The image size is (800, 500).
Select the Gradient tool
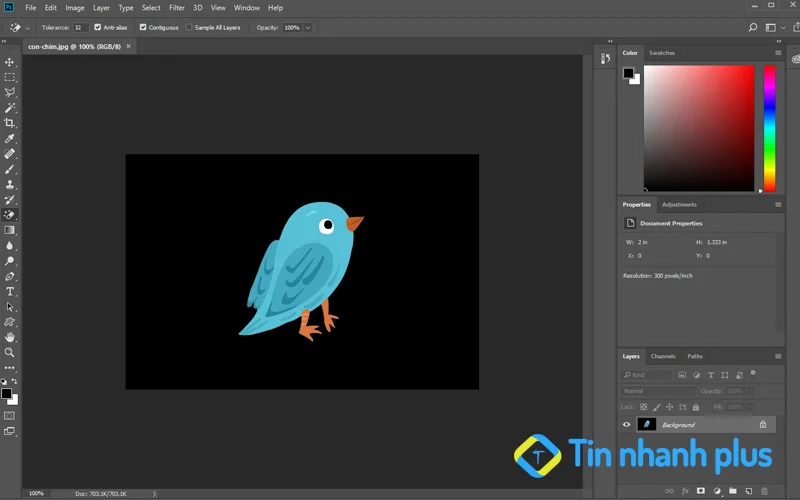(10, 230)
